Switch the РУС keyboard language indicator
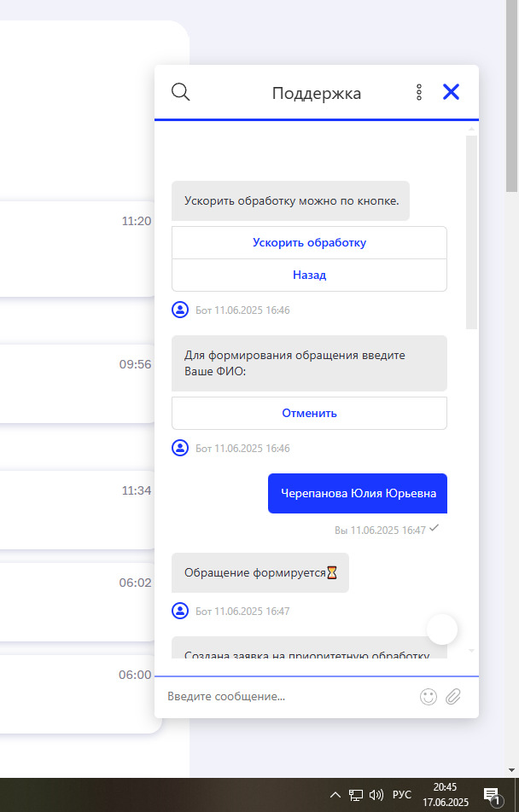Image resolution: width=519 pixels, height=812 pixels. [x=401, y=795]
